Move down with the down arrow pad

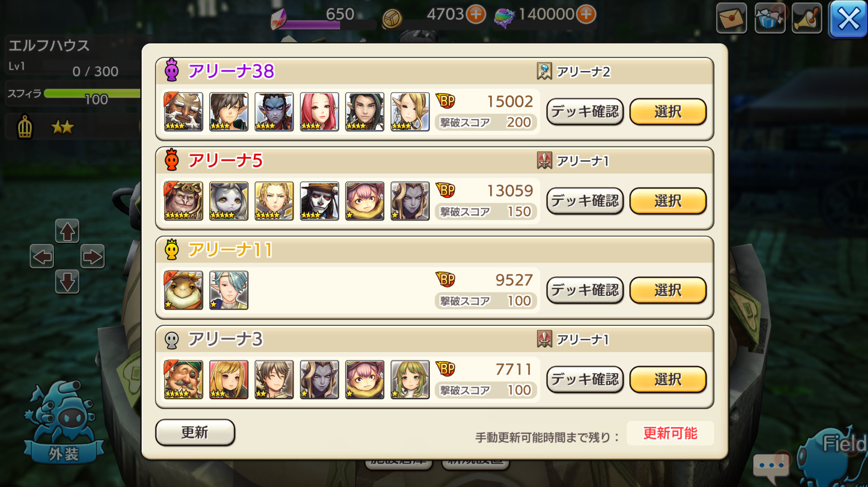coord(67,282)
